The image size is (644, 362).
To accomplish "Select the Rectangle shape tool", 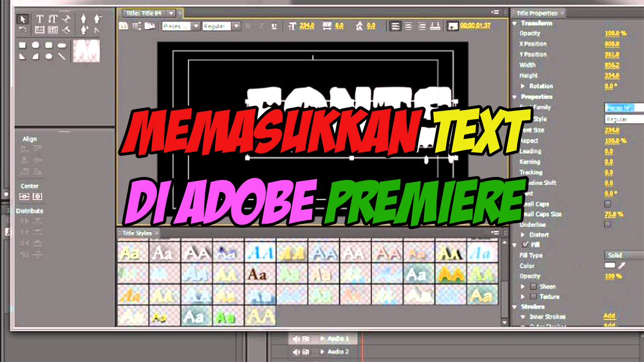I will [x=22, y=45].
